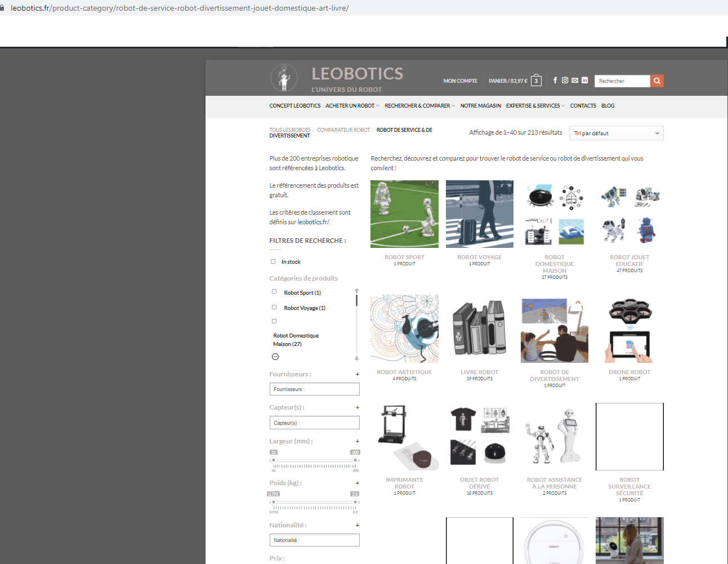Check the Robot Sport category box

coord(274,292)
